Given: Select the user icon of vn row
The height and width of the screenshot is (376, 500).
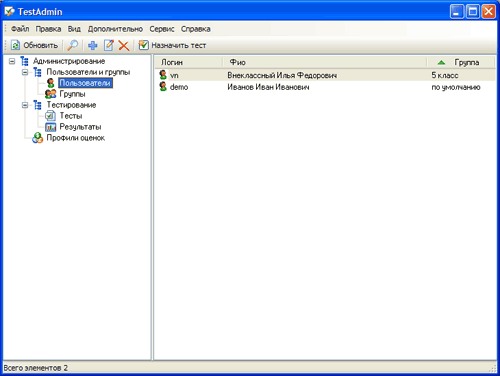Looking at the screenshot, I should (163, 75).
